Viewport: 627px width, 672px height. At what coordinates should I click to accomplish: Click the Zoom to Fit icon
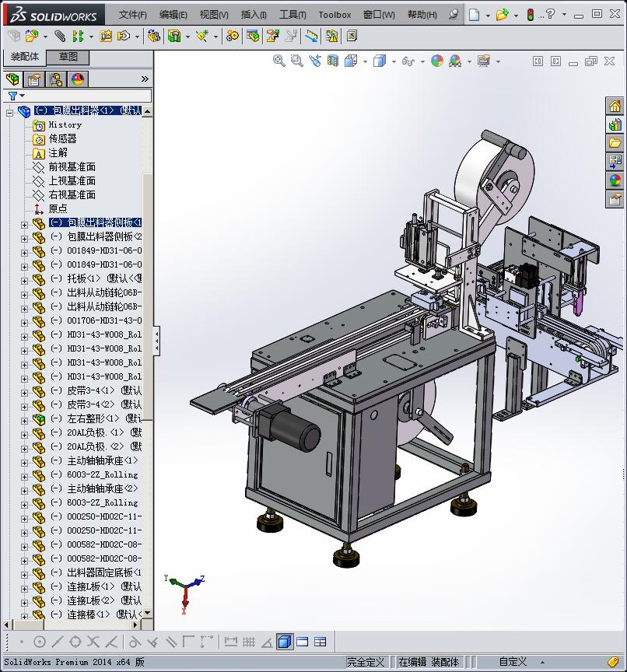tap(279, 61)
